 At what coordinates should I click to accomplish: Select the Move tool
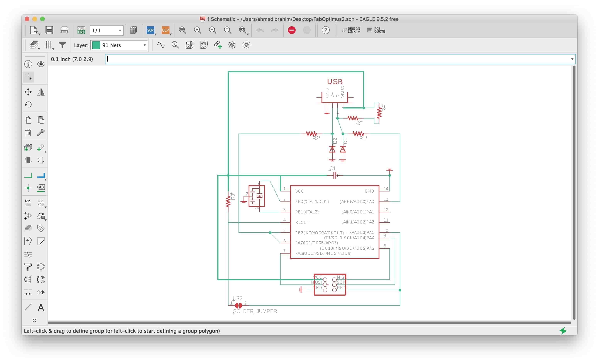point(28,92)
